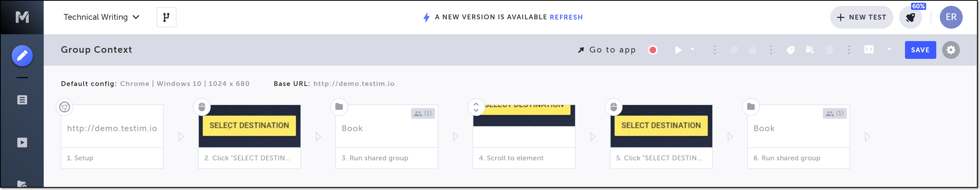This screenshot has height=190, width=980.
Task: Open the rocket onboarding progress icon
Action: click(910, 18)
